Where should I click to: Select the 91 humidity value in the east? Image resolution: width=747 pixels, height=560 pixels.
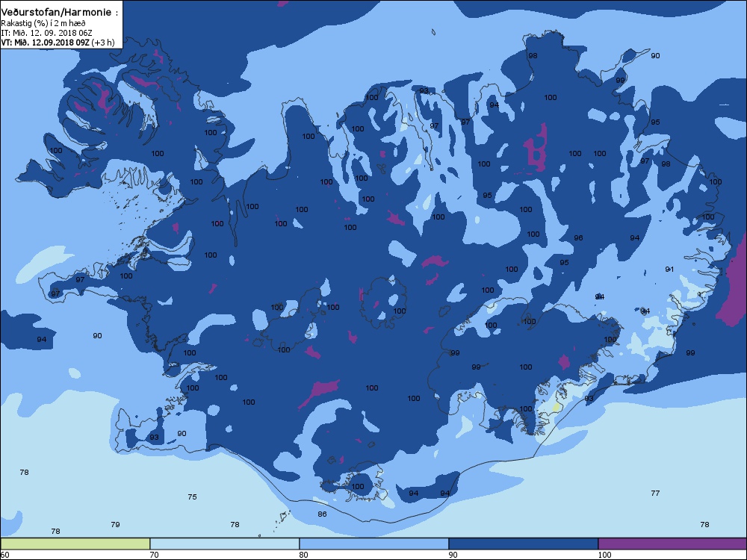pyautogui.click(x=669, y=269)
